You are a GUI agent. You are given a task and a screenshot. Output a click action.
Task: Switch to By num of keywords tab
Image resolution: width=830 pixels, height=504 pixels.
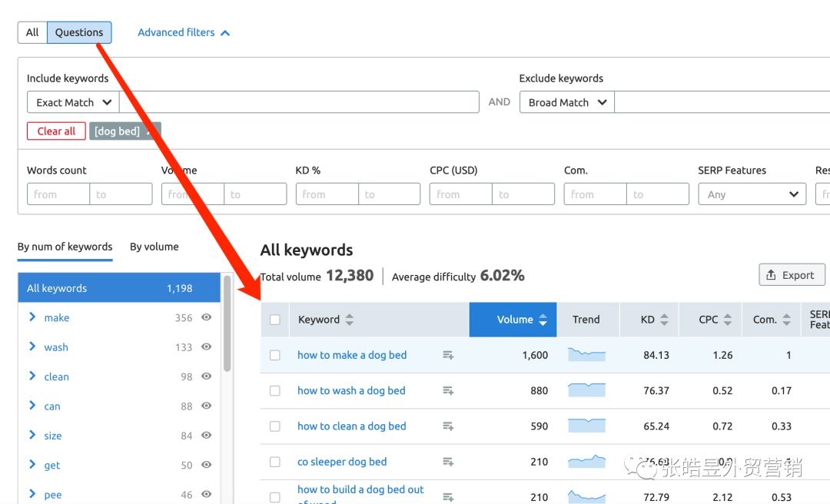point(65,247)
